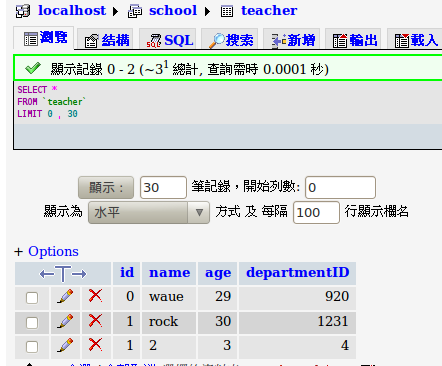Delete the row with departmentID 4
The image size is (442, 366).
tap(95, 345)
